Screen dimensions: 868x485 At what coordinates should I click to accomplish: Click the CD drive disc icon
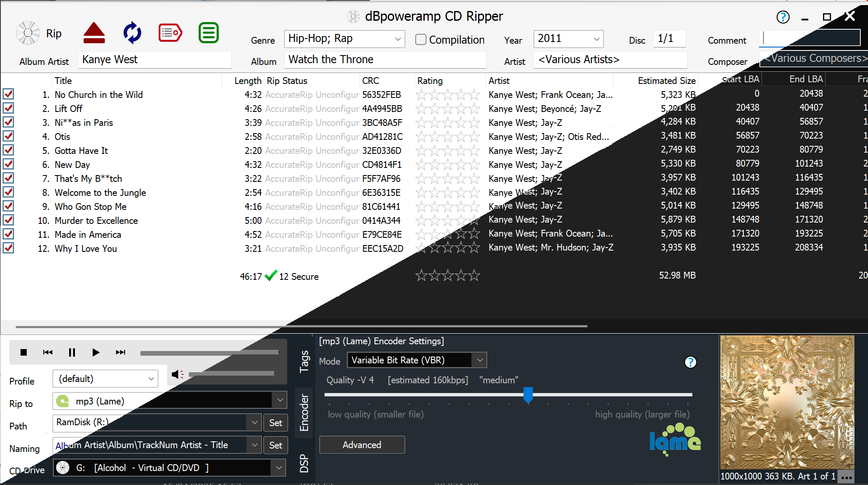coord(63,468)
